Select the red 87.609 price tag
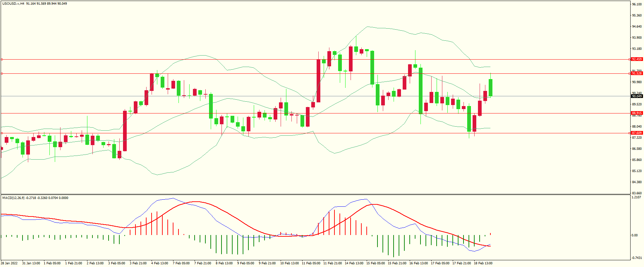 [x=637, y=133]
